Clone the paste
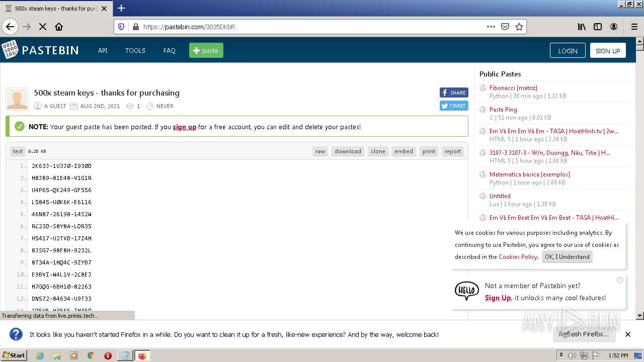 pos(378,151)
